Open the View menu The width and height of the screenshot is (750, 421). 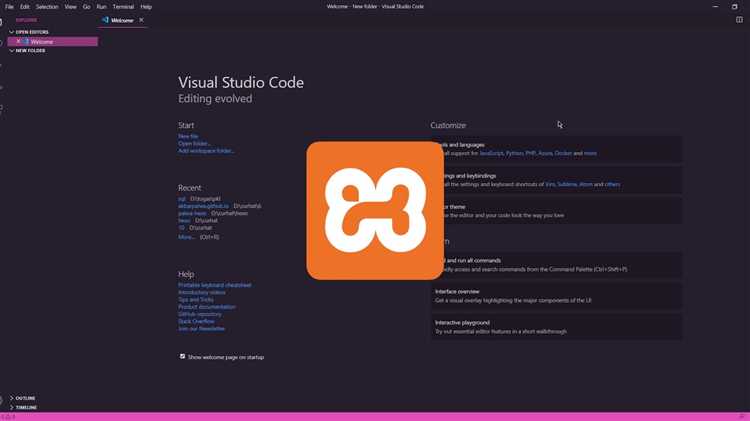coord(70,7)
